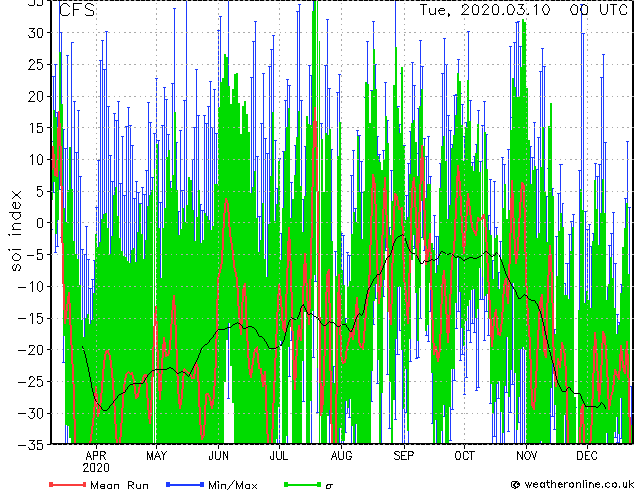Click the y-axis value -35
The height and width of the screenshot is (490, 634).
coord(31,445)
